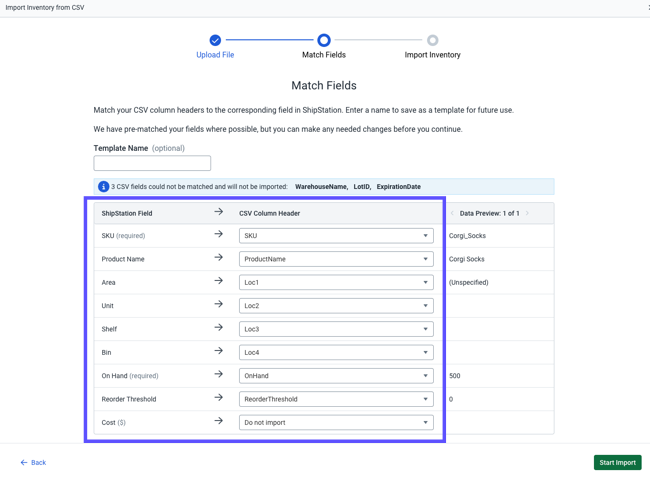The image size is (650, 478).
Task: Expand the Area dropdown showing Loc1
Action: point(336,282)
